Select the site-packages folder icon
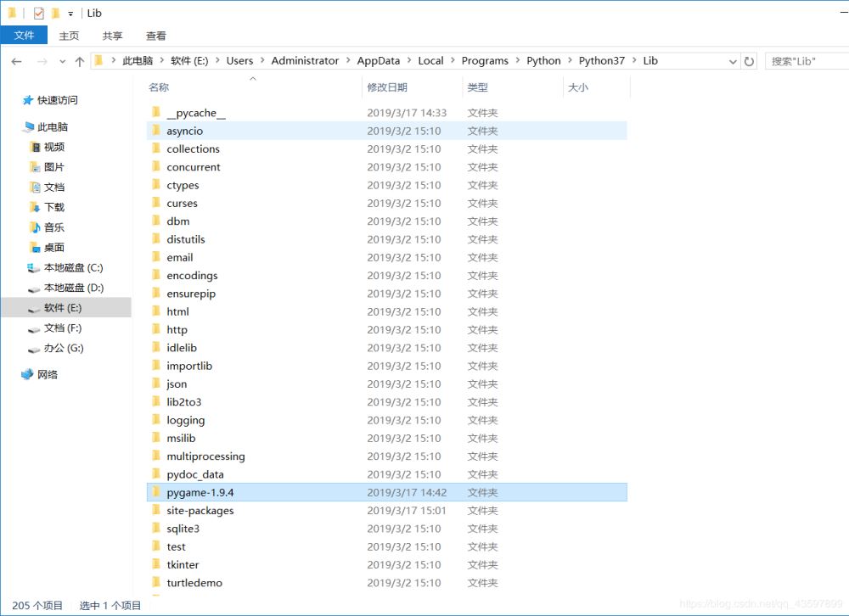Screen dimensions: 849x616 [156, 510]
